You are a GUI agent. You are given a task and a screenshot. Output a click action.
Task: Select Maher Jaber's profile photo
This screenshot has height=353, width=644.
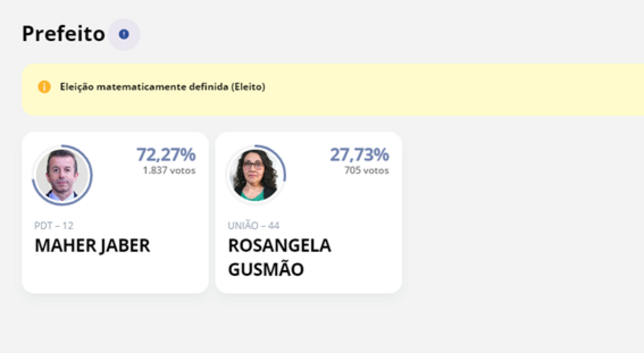[62, 175]
